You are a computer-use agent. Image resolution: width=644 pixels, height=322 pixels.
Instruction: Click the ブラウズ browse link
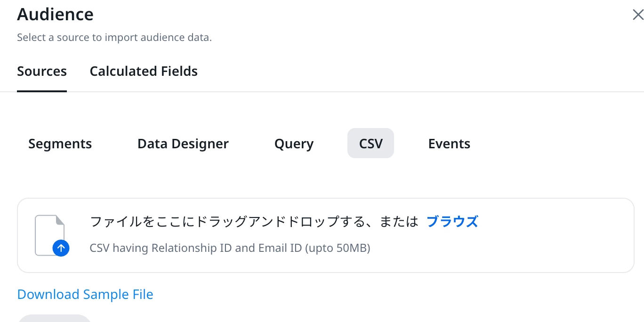click(452, 221)
